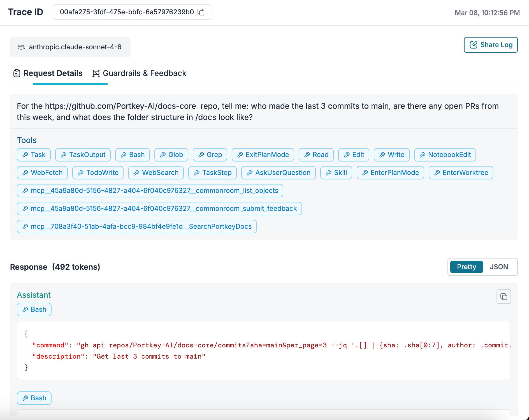Click the first Bash call chip under Assistant
Image resolution: width=529 pixels, height=420 pixels.
[x=34, y=310]
